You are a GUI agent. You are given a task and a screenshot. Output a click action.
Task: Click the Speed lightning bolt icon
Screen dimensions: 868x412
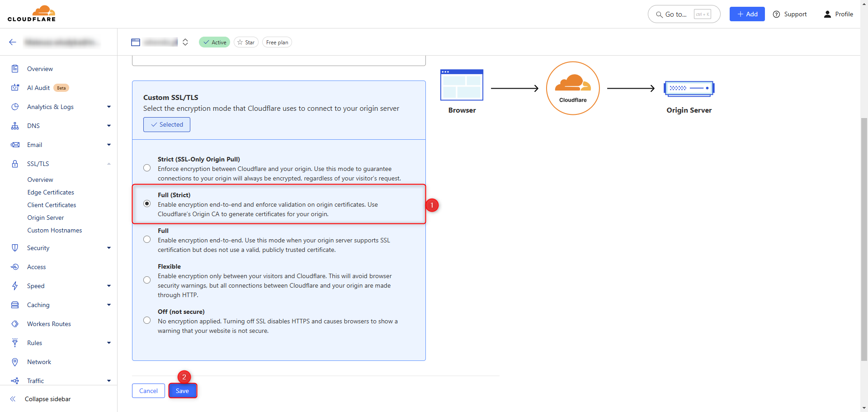coord(15,286)
